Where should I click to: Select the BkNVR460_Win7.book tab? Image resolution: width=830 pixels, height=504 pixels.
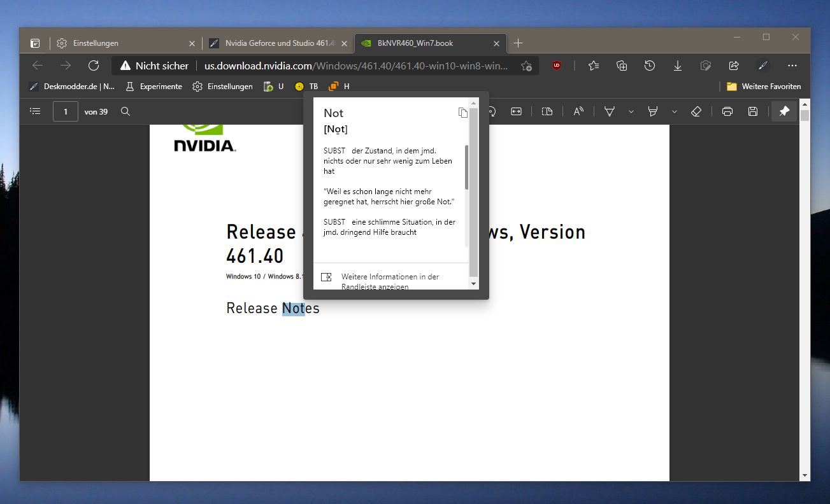[430, 43]
